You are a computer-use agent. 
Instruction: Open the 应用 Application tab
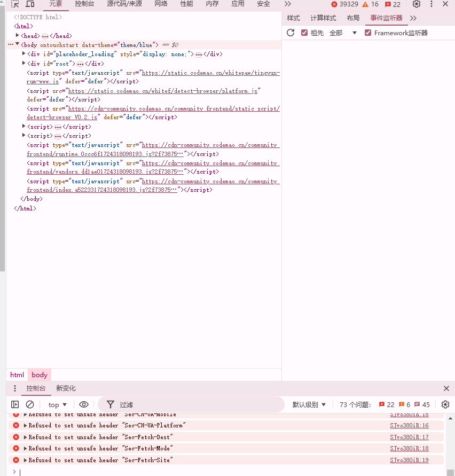pyautogui.click(x=238, y=4)
